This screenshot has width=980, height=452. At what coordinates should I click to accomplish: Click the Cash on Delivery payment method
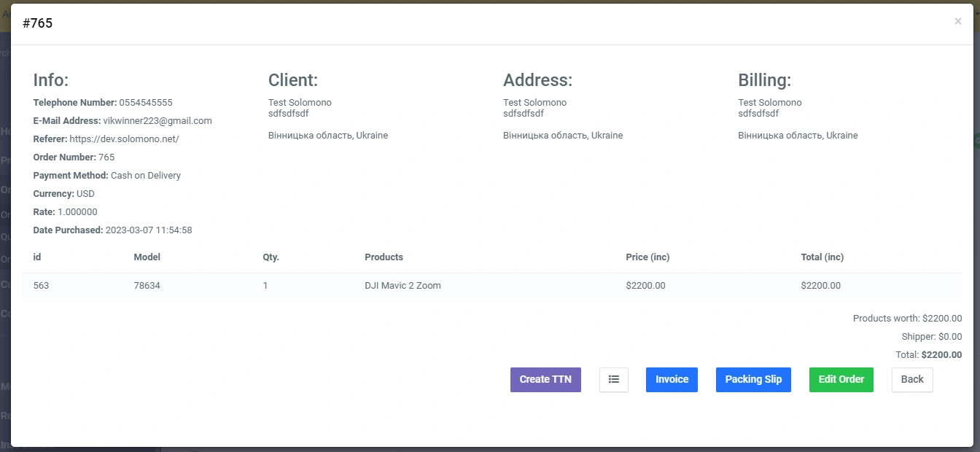[146, 175]
